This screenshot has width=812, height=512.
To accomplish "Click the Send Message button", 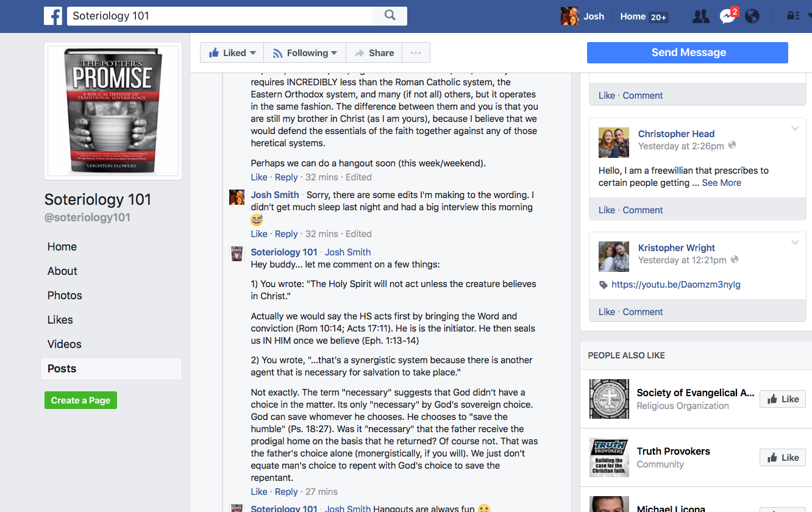I will (688, 52).
